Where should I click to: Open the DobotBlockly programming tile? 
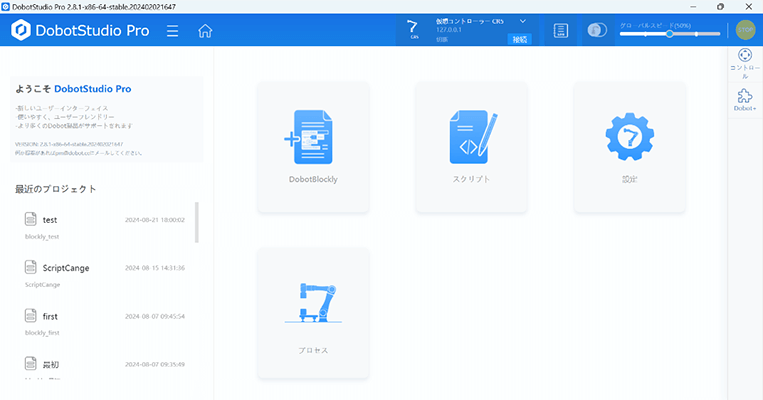tap(313, 147)
